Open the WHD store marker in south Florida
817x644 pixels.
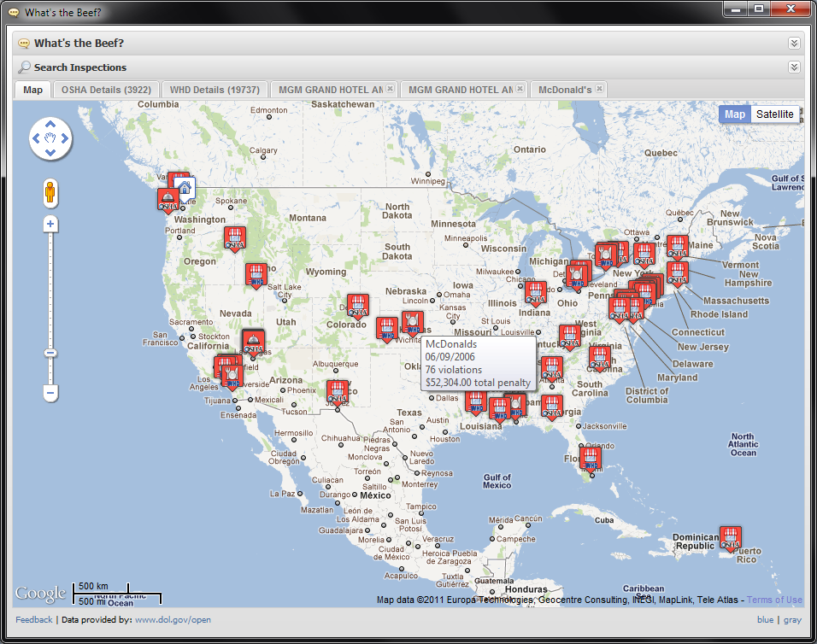[x=591, y=460]
